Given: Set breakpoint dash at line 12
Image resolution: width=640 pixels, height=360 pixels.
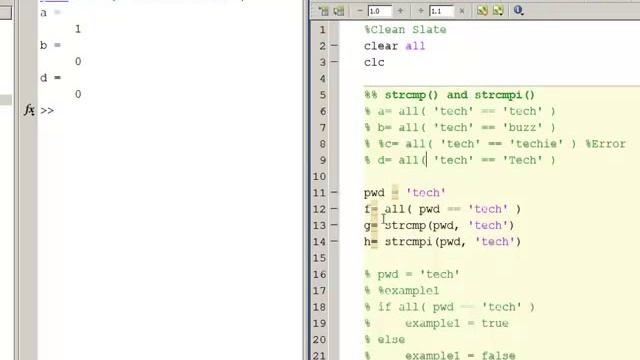Looking at the screenshot, I should [x=334, y=209].
